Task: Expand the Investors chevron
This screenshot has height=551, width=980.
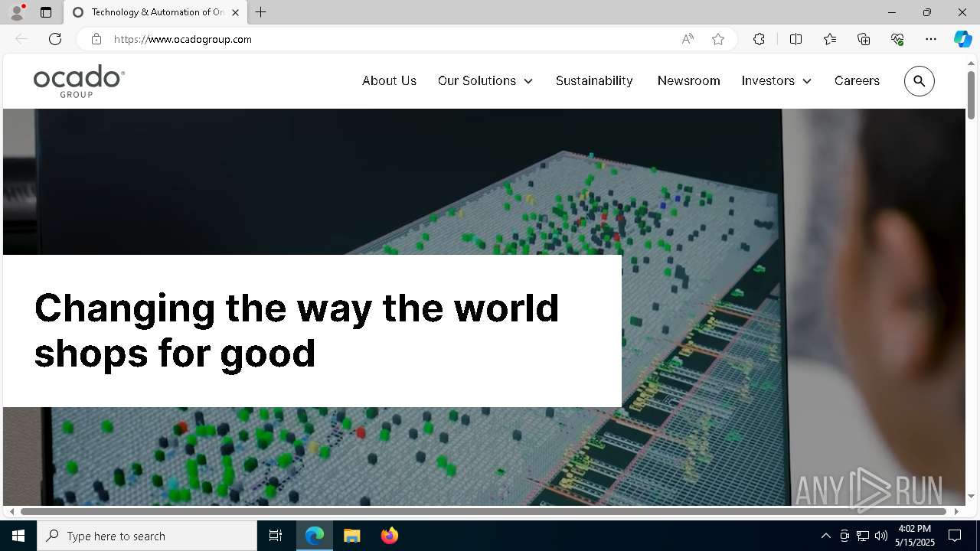Action: pyautogui.click(x=807, y=81)
